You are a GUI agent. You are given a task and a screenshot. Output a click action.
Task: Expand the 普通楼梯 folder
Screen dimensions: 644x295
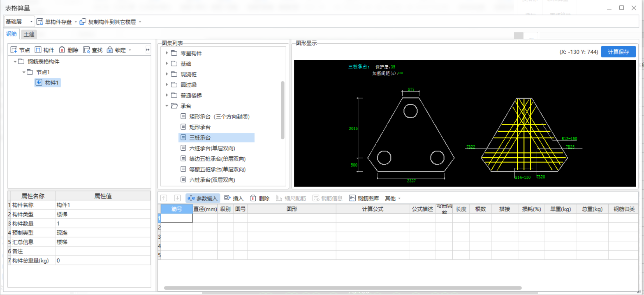(167, 95)
